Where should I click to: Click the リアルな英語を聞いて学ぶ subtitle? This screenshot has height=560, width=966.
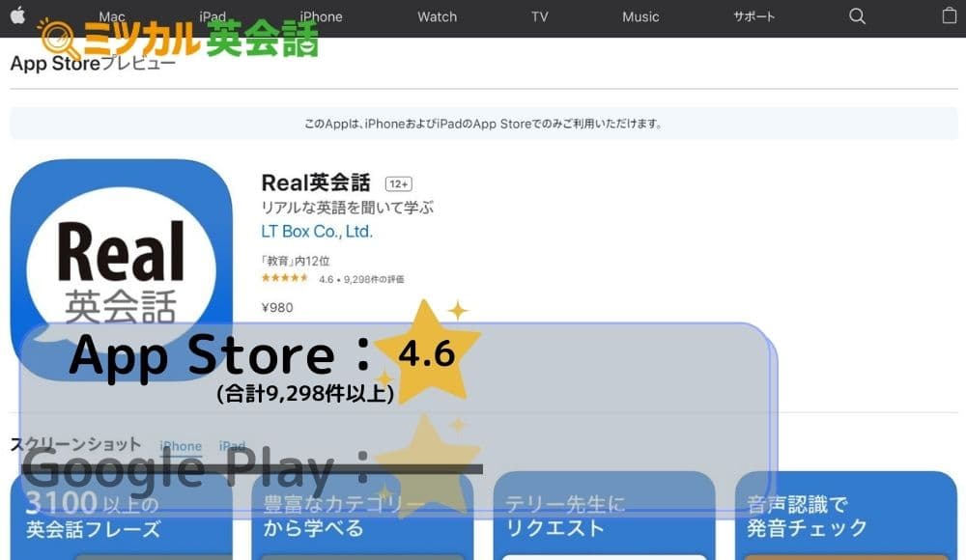coord(348,208)
